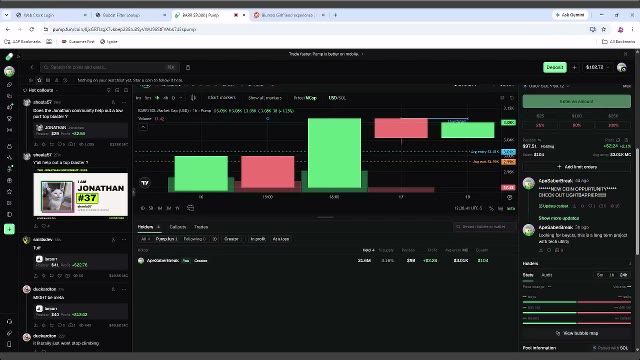Reload the browser page
Image resolution: width=640 pixels, height=360 pixels.
31,29
